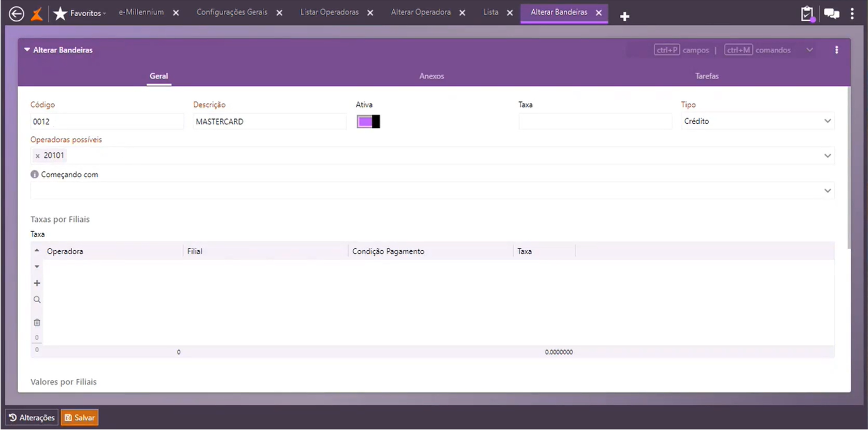Select the Geral tab
The width and height of the screenshot is (868, 430).
(159, 76)
